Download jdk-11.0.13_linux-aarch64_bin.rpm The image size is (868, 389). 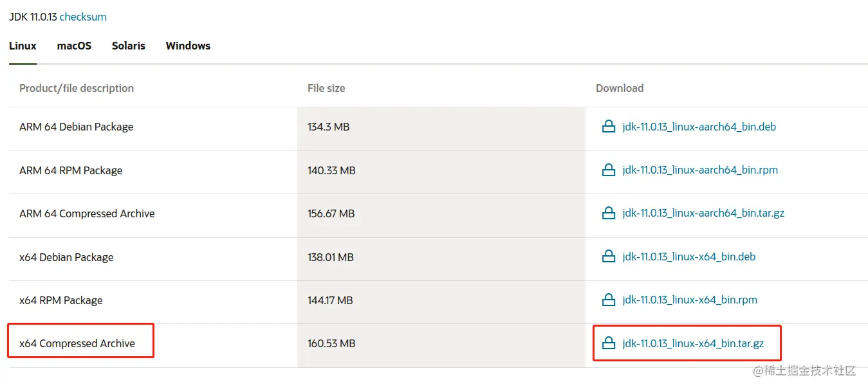click(700, 170)
